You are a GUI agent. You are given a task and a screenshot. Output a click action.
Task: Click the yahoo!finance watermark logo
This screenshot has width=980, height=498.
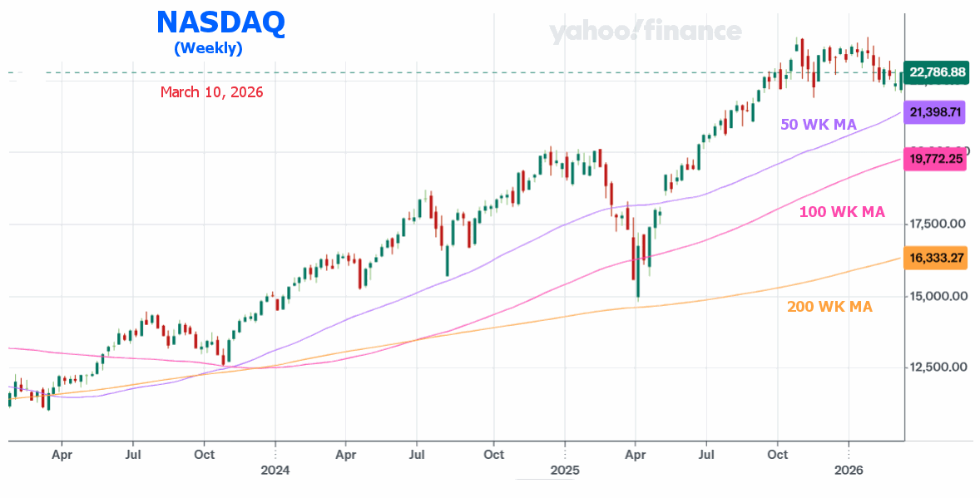coord(645,32)
